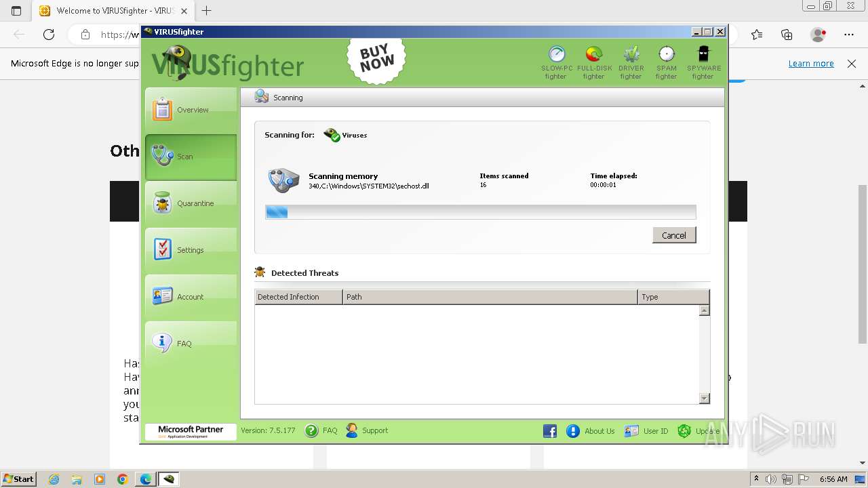Open the Account section

[191, 297]
